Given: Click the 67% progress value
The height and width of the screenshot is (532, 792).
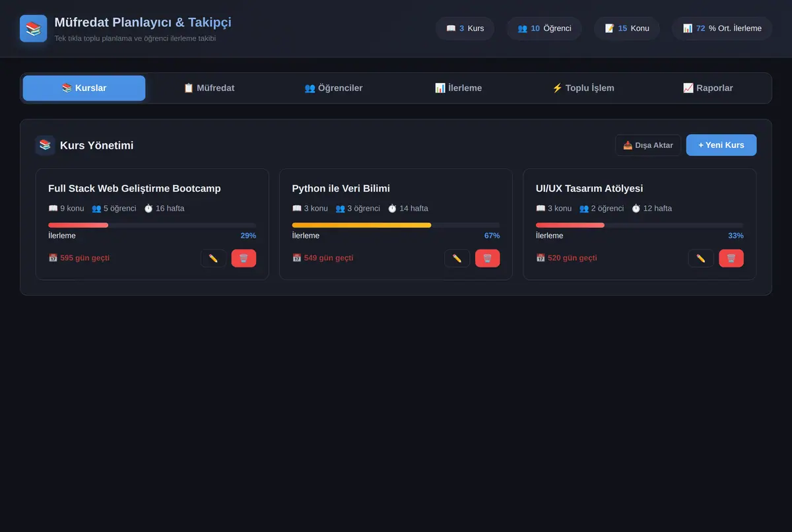Looking at the screenshot, I should pos(492,236).
